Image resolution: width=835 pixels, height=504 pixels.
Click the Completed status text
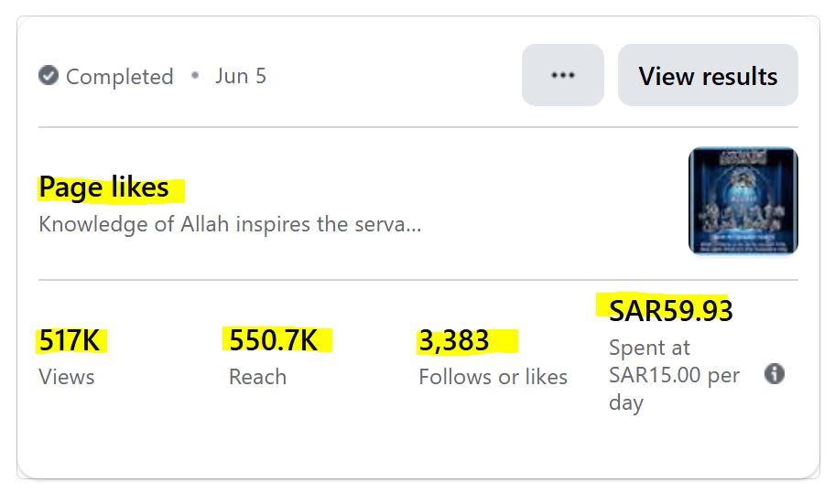click(120, 77)
